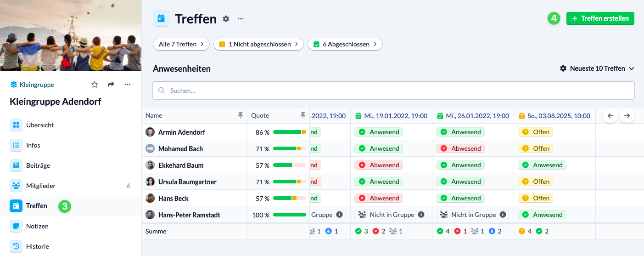Toggle Ekkehard Baum's Abwesend status on 19.01.2022
Image resolution: width=644 pixels, height=256 pixels.
[379, 165]
